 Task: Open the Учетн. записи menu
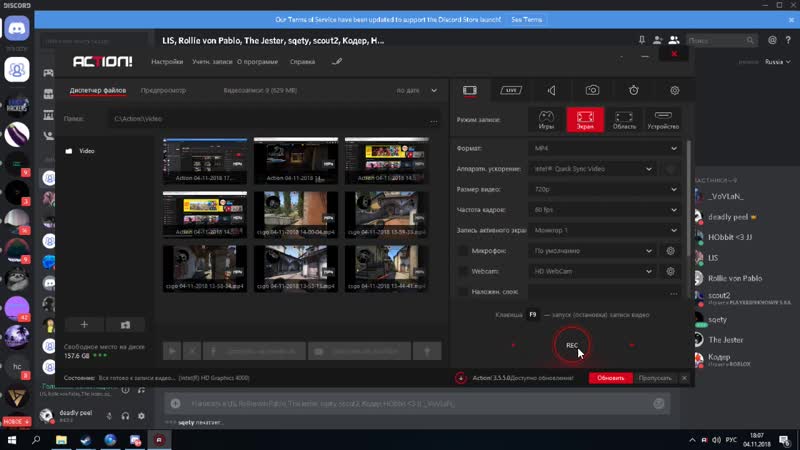pyautogui.click(x=212, y=62)
